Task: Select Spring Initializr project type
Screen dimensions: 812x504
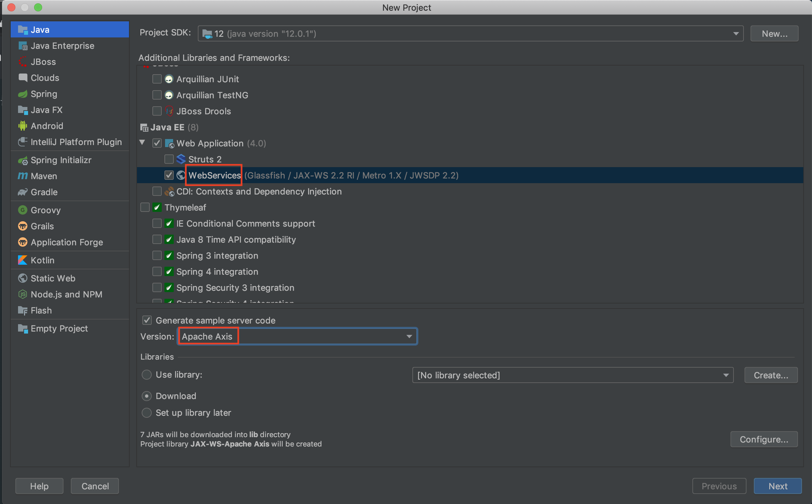Action: (70, 160)
